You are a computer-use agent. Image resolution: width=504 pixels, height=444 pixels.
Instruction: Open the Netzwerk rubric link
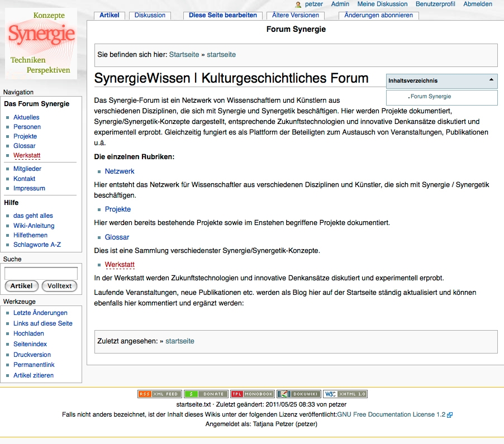pos(120,171)
